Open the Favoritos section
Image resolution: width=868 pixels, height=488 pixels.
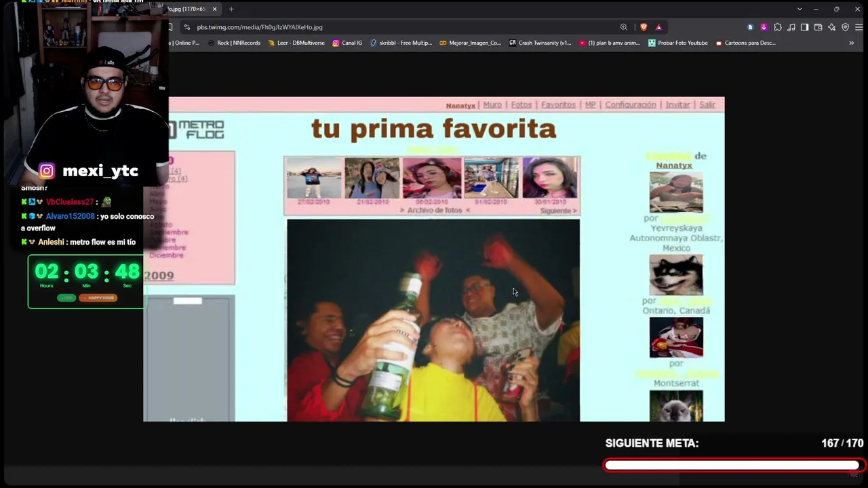pyautogui.click(x=558, y=105)
